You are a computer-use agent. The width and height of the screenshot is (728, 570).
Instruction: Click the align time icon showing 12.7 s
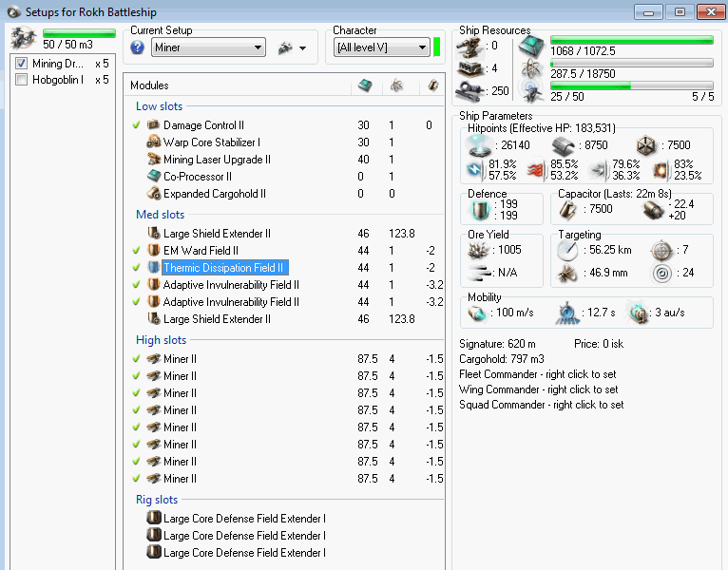pos(567,313)
